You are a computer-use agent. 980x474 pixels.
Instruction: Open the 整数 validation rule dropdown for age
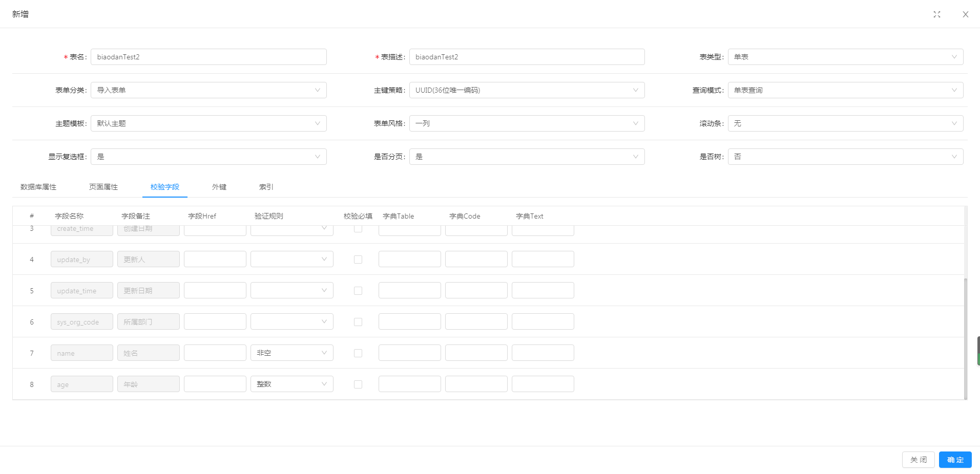(x=291, y=384)
